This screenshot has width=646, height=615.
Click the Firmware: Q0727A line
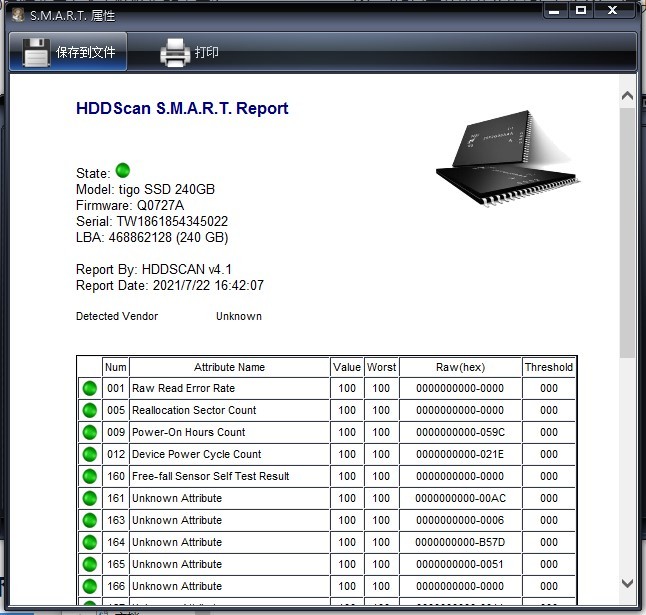click(130, 206)
